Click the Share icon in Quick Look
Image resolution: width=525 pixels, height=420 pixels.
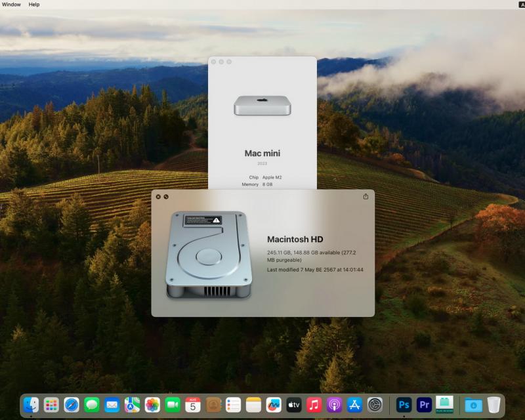366,196
